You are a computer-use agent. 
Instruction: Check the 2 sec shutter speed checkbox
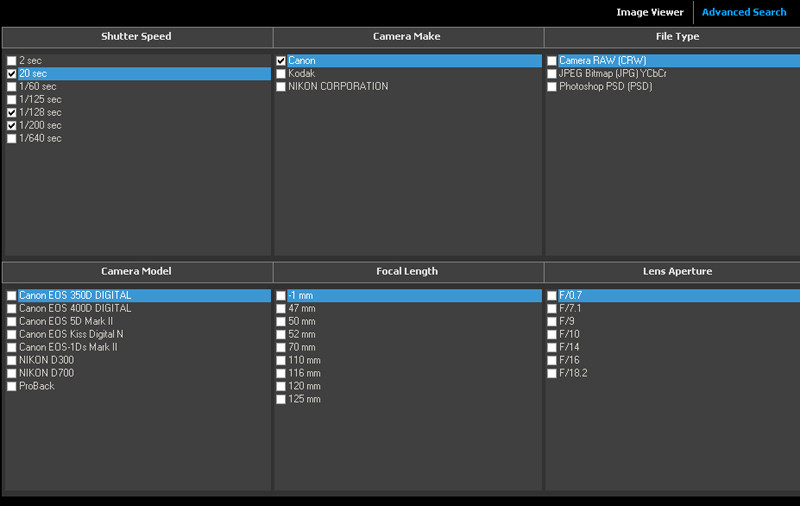(x=12, y=61)
